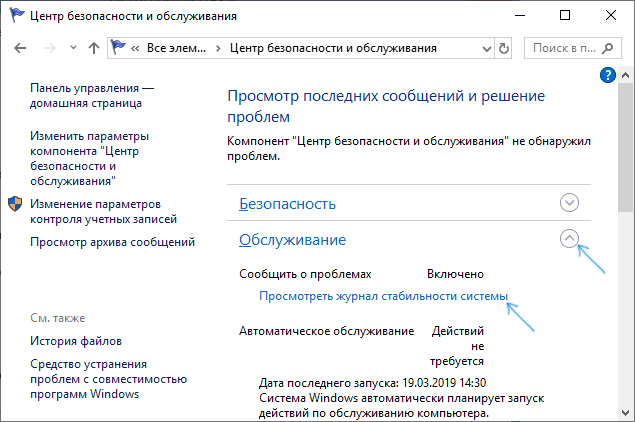Open Изменение параметров контроля учетных записей
635x422 pixels.
103,211
